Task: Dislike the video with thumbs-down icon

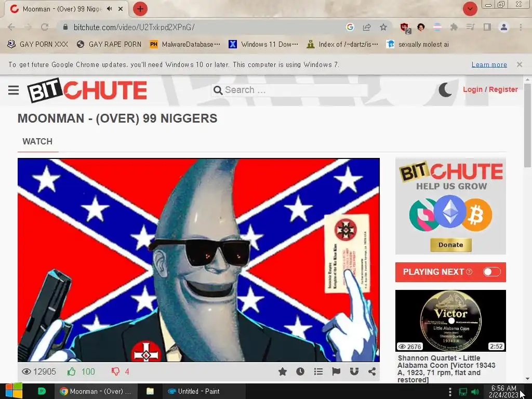Action: [116, 371]
